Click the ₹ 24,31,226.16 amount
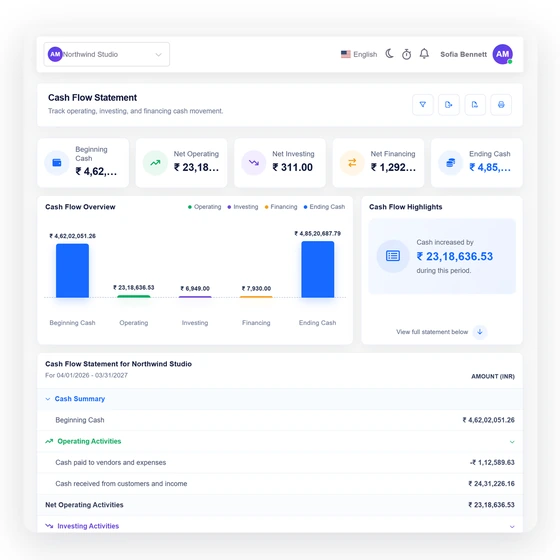Viewport: 560px width, 560px height. tap(491, 484)
